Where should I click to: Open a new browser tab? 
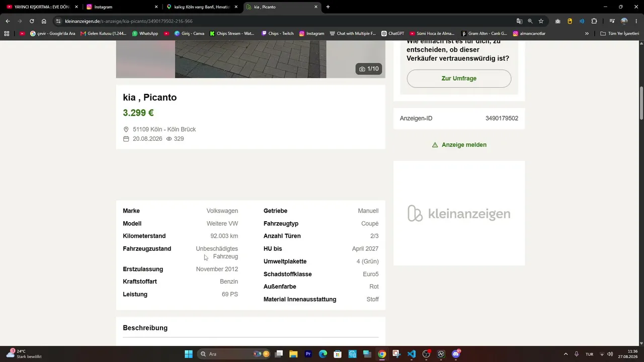328,7
